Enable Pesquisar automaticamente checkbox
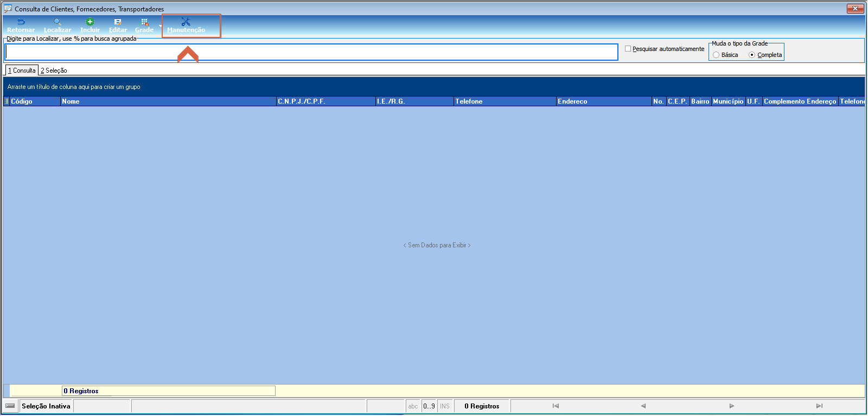This screenshot has height=416, width=868. pyautogui.click(x=628, y=49)
